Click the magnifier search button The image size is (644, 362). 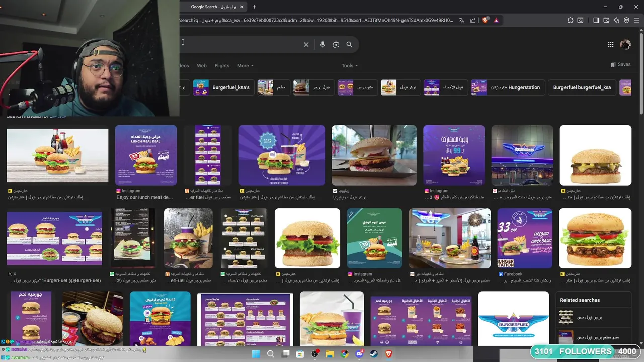tap(349, 44)
